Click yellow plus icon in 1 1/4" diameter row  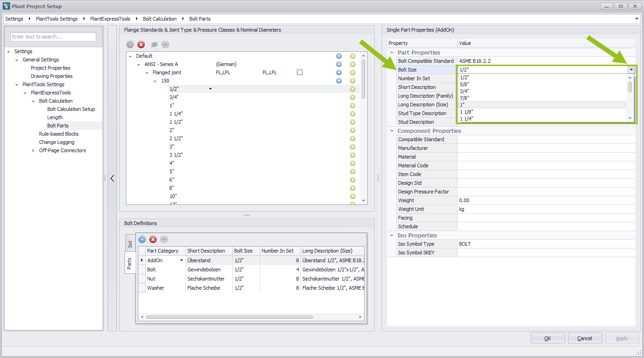[353, 114]
